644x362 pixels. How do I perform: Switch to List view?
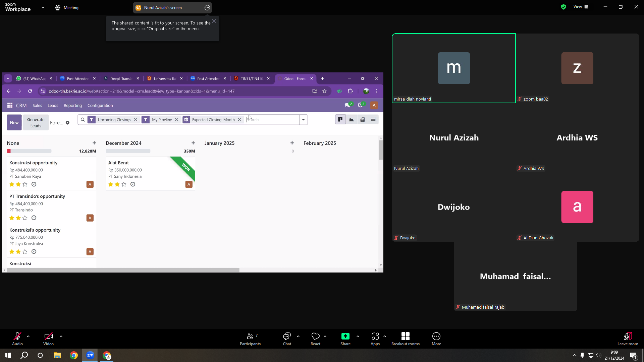373,120
